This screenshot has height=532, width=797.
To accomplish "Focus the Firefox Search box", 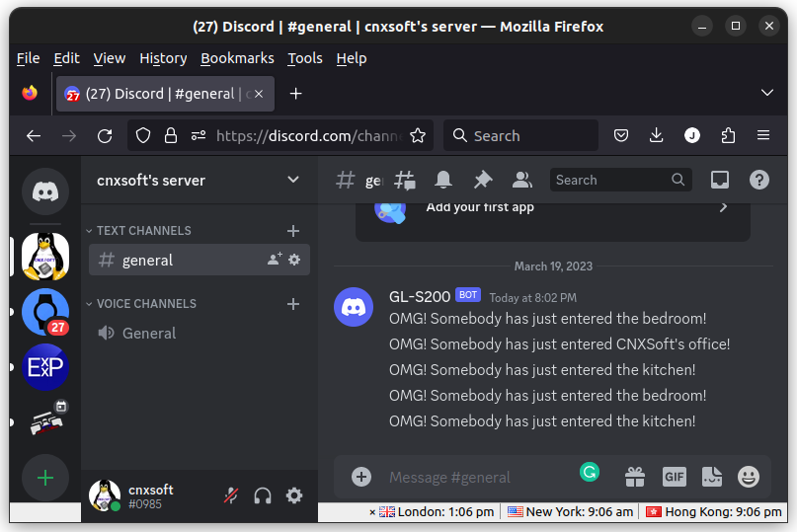I will coord(520,135).
